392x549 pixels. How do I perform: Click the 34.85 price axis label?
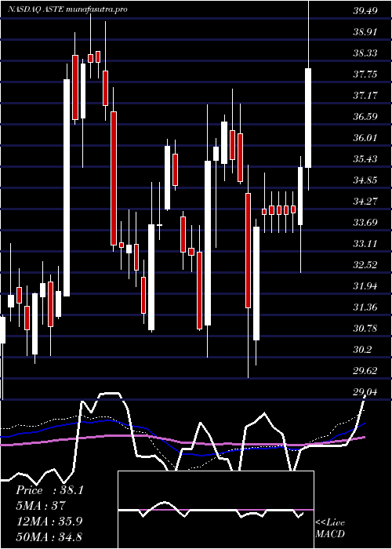pyautogui.click(x=365, y=180)
